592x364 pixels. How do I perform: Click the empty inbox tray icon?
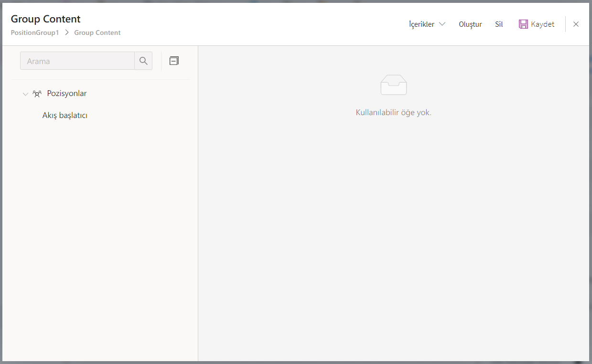pos(394,85)
